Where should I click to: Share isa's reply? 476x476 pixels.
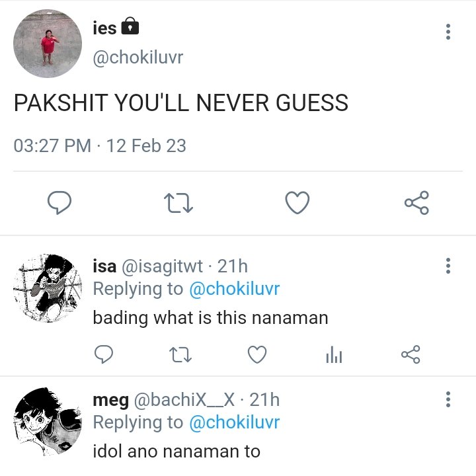coord(411,354)
